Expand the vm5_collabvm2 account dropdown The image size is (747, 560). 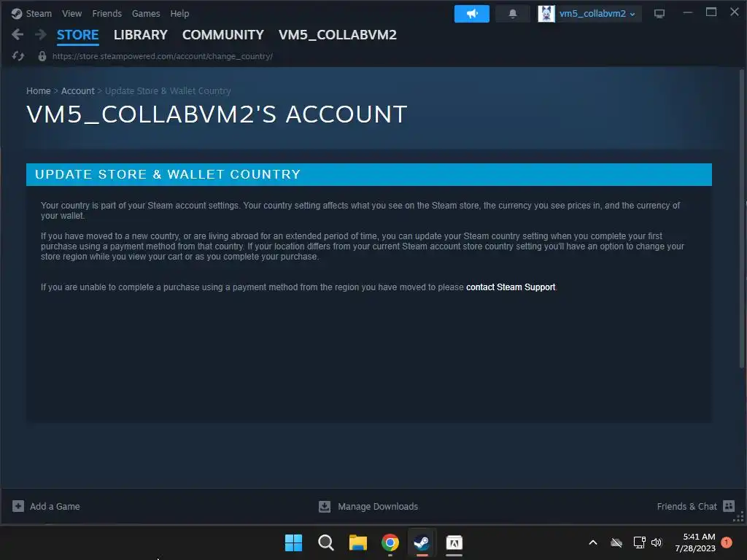[597, 13]
